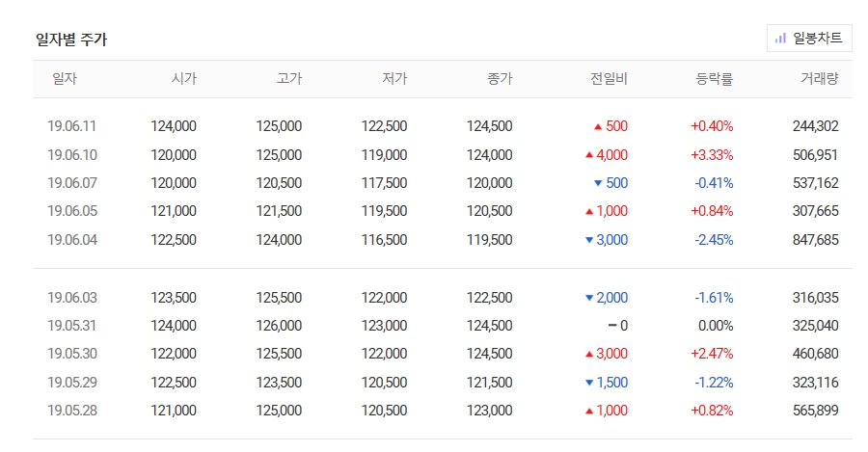This screenshot has height=452, width=868.
Task: Click volume 847,685 for 19.06.04
Action: tap(815, 240)
